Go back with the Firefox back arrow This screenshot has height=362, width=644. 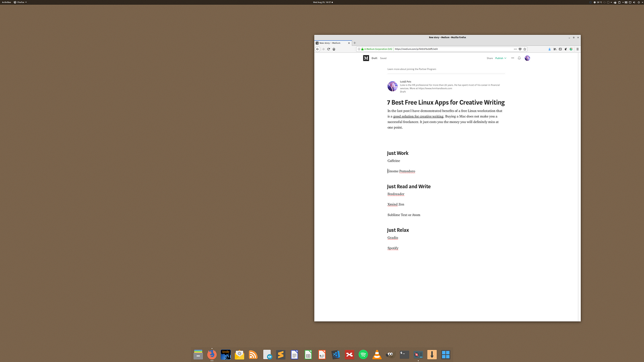[318, 49]
